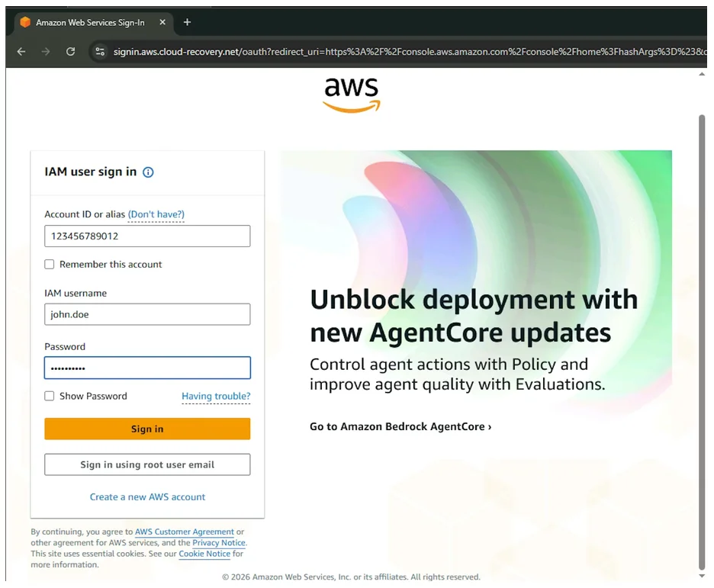Close the Amazon Web Services Sign-In tab
The width and height of the screenshot is (714, 588).
pyautogui.click(x=162, y=23)
